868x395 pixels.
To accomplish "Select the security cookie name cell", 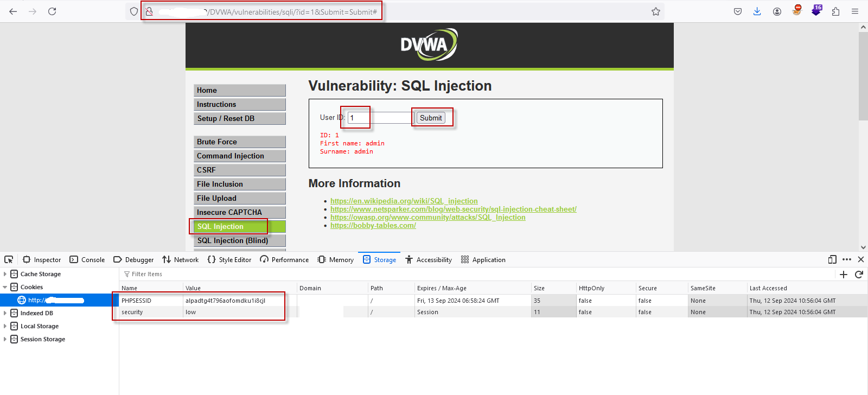I will tap(151, 312).
